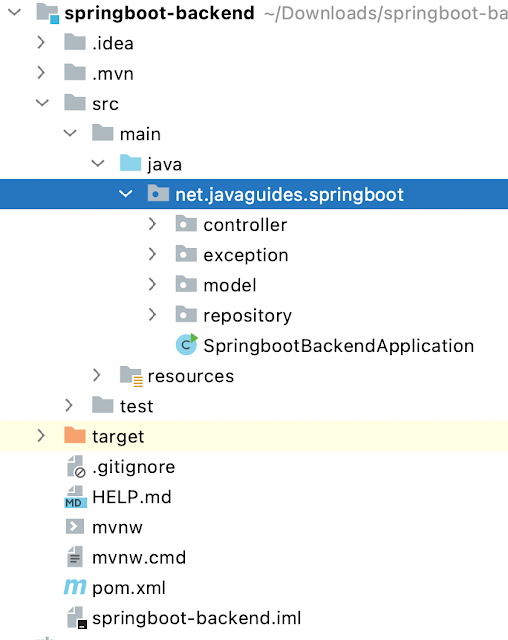Click the mvnw shell script icon
This screenshot has width=508, height=640.
(x=75, y=527)
